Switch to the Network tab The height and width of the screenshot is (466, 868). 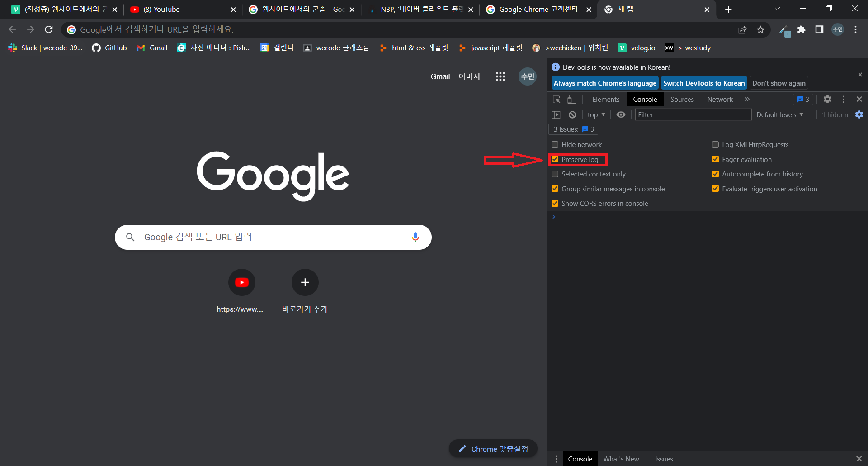click(720, 100)
